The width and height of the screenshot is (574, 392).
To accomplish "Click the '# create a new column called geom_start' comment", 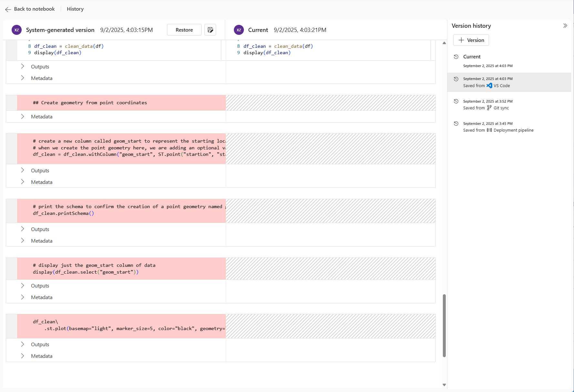I will coord(129,141).
